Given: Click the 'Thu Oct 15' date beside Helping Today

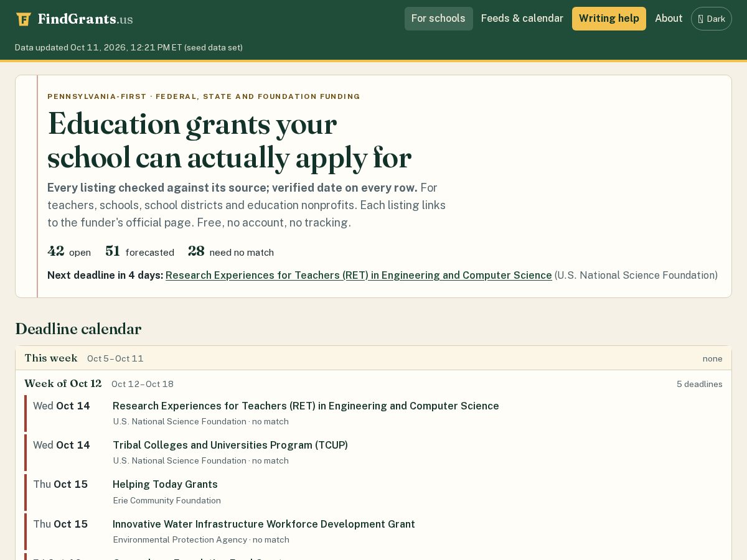Looking at the screenshot, I should (60, 484).
